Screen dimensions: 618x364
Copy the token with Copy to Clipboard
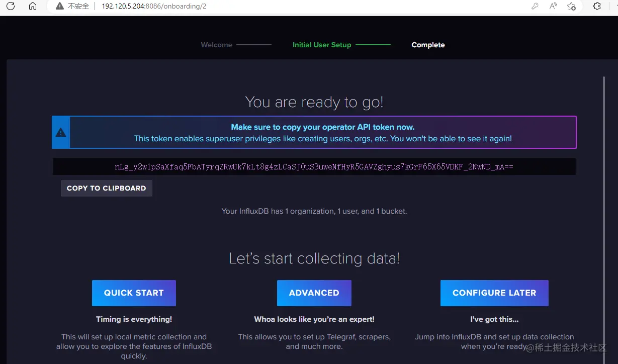click(107, 188)
